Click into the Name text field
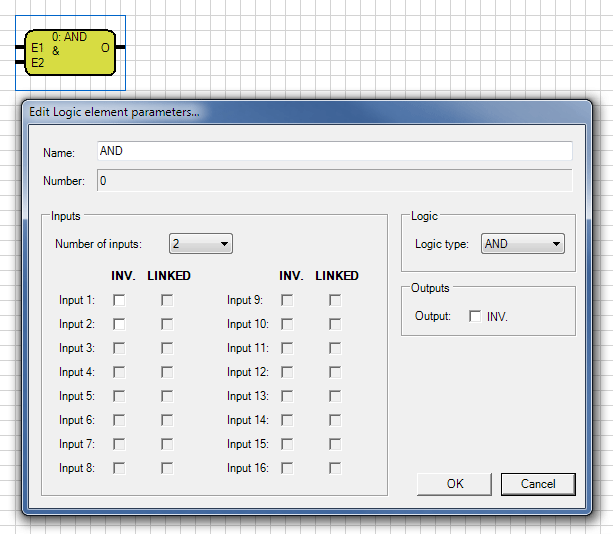Screen dimensions: 613x534 pos(335,151)
